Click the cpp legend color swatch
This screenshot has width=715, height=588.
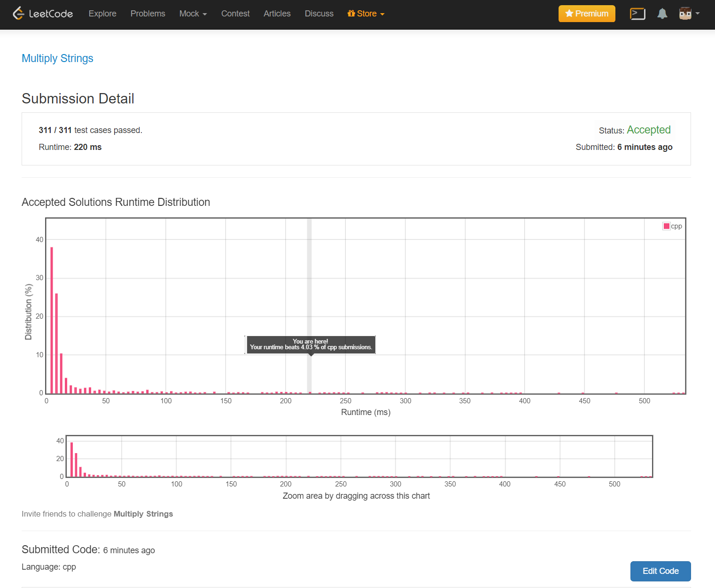666,226
